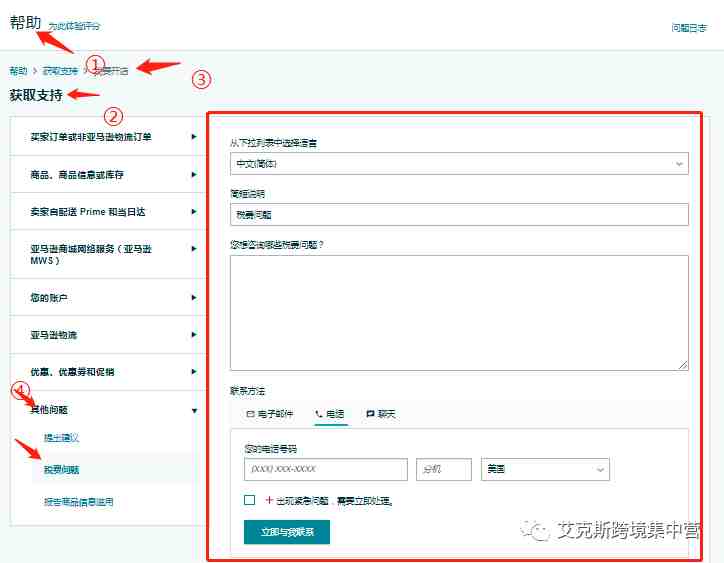The width and height of the screenshot is (724, 563).
Task: Switch to 聊天 contact tab
Action: [x=381, y=414]
